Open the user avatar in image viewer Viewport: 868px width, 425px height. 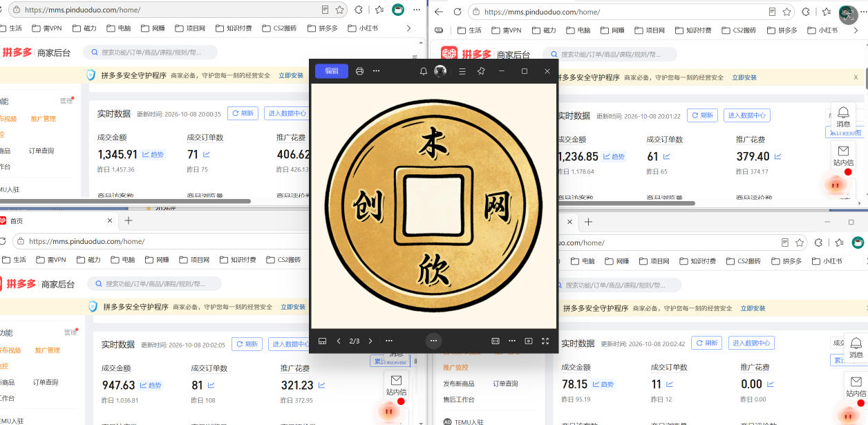point(440,71)
